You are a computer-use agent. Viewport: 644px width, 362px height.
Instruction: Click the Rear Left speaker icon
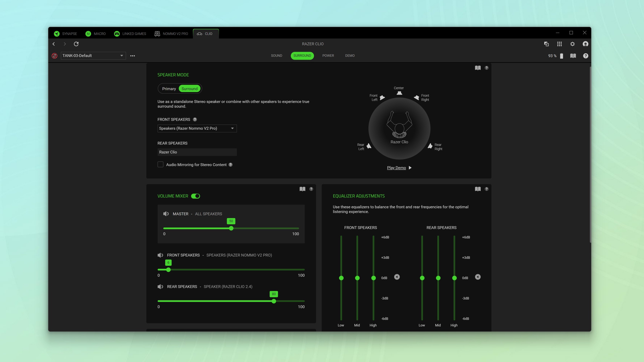point(369,146)
